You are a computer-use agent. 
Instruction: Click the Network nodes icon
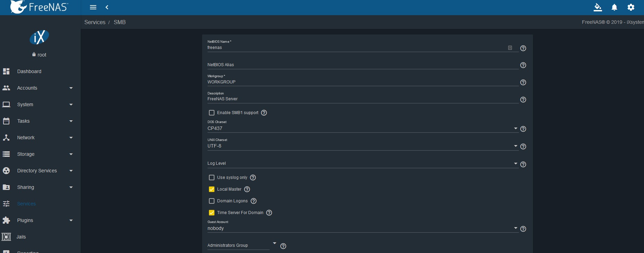click(6, 138)
